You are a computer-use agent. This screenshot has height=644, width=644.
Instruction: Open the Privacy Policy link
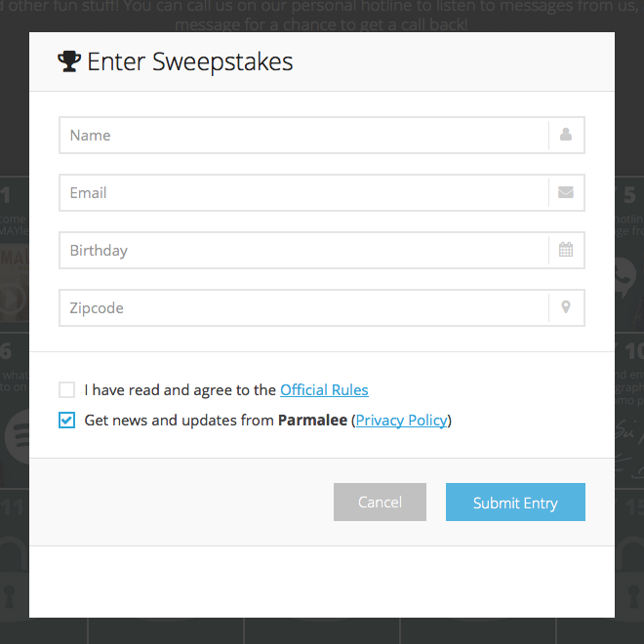[x=401, y=421]
